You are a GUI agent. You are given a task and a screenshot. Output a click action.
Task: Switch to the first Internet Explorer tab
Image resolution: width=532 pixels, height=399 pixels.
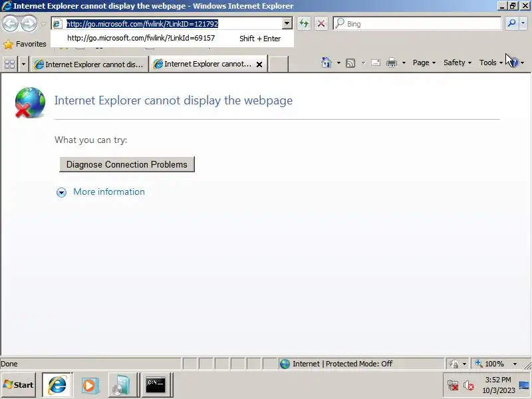(x=90, y=64)
